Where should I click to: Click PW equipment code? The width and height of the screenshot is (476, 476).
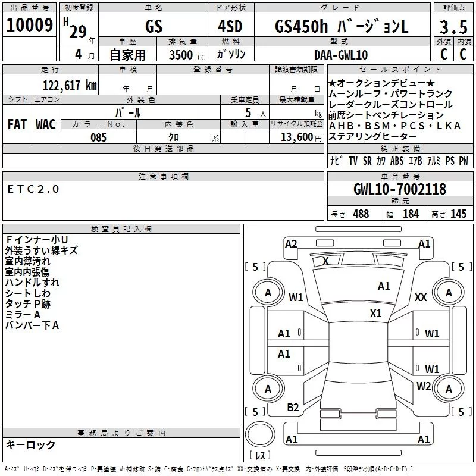(x=464, y=161)
